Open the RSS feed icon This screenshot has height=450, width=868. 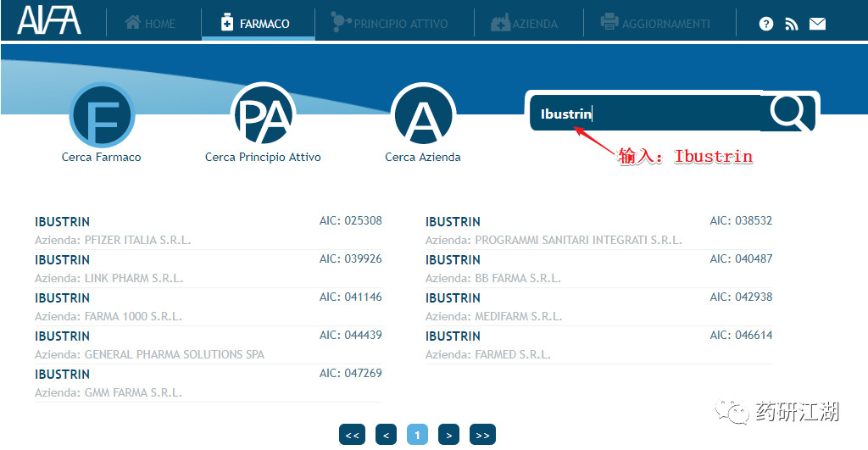pos(792,24)
